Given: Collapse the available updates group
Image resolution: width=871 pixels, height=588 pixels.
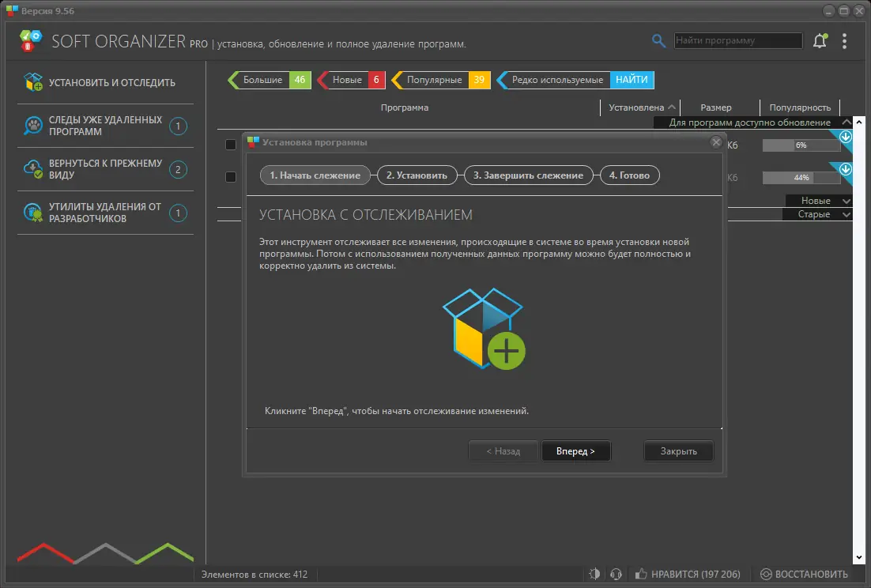Looking at the screenshot, I should 846,122.
